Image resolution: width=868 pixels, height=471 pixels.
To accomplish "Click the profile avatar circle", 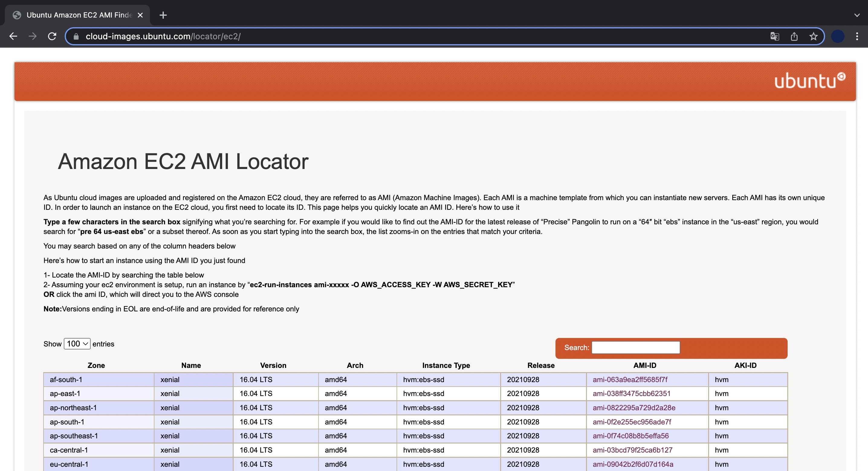I will (x=838, y=36).
